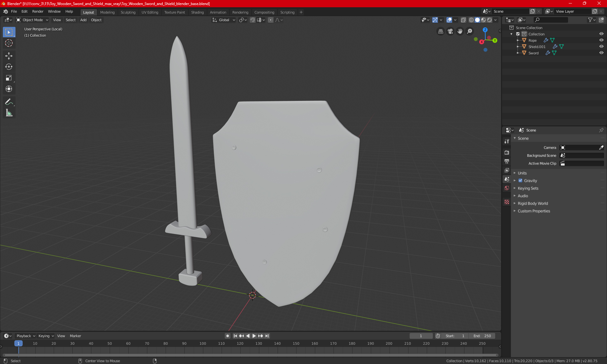607x364 pixels.
Task: Open the World properties tab
Action: [507, 188]
